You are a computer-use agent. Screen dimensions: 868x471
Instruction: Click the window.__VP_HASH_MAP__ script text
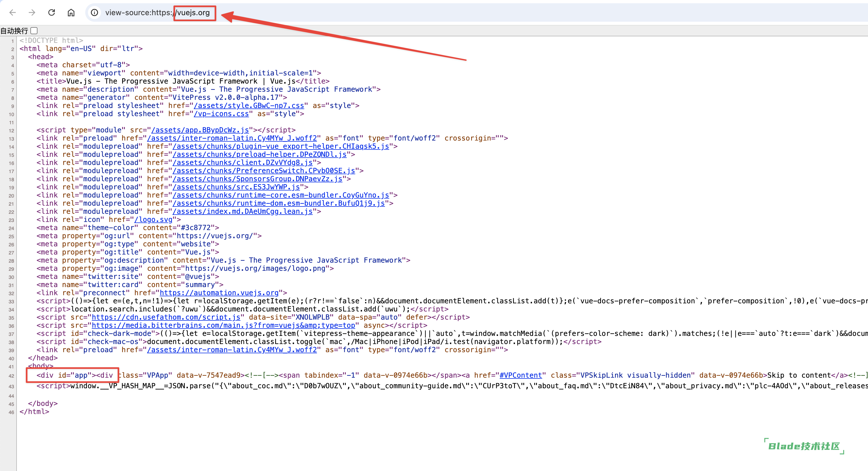click(117, 386)
